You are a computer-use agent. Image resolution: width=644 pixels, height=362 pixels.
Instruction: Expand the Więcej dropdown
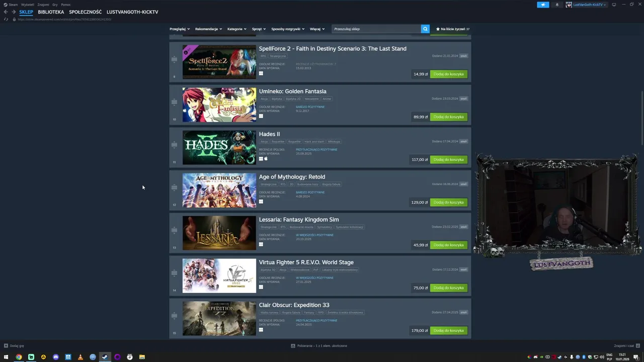[x=317, y=29]
